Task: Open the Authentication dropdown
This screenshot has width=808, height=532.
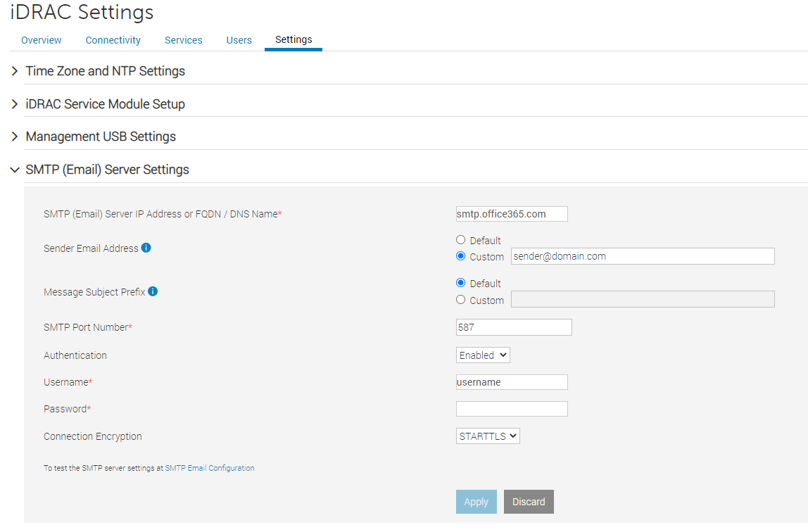Action: coord(483,355)
